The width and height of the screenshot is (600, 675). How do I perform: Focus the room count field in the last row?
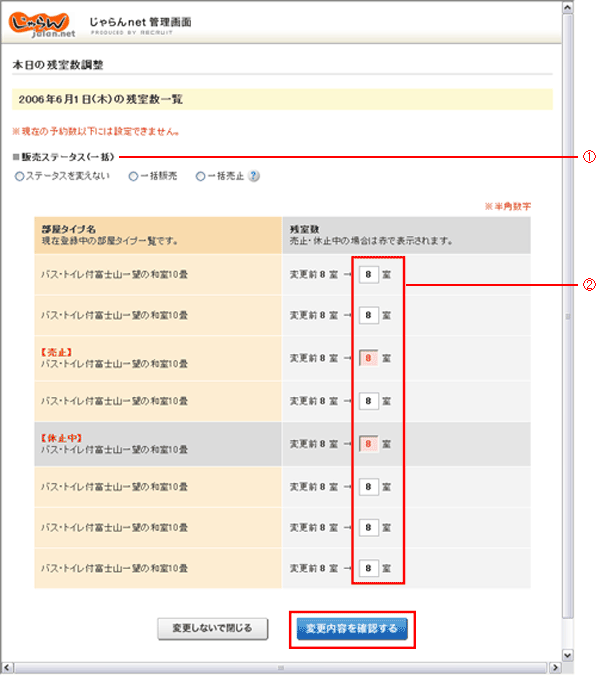[x=369, y=568]
